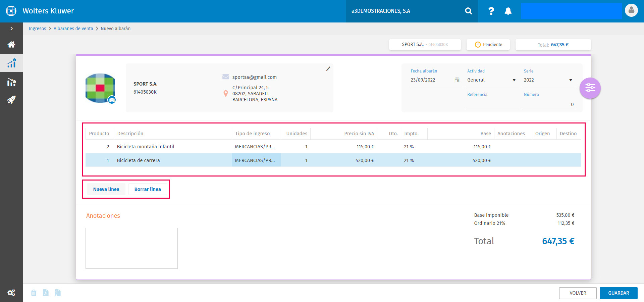Open the purple options slider button

pyautogui.click(x=590, y=88)
